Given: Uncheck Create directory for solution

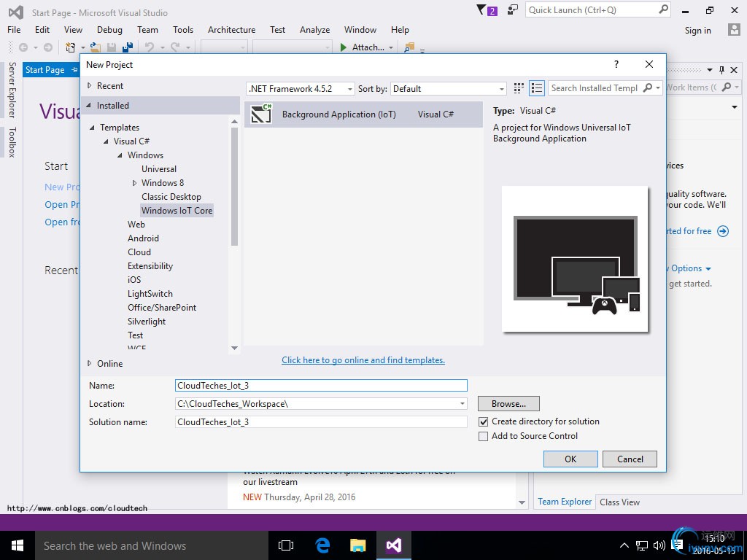Looking at the screenshot, I should click(x=483, y=421).
